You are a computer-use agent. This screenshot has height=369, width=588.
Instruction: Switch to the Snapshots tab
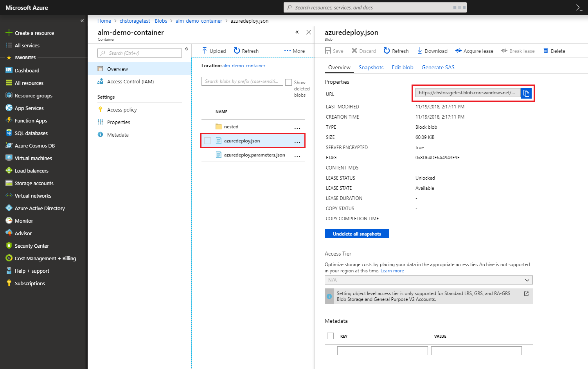click(x=371, y=67)
